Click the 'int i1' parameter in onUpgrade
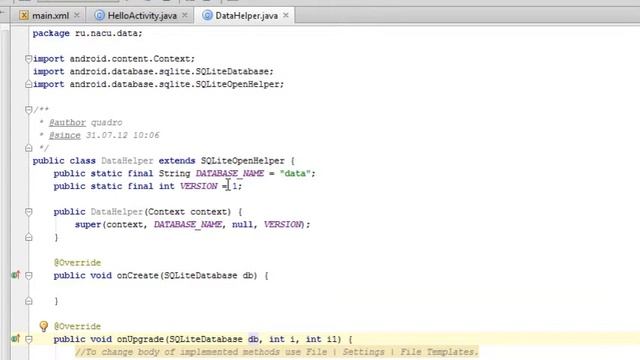This screenshot has width=640, height=360. [x=323, y=339]
